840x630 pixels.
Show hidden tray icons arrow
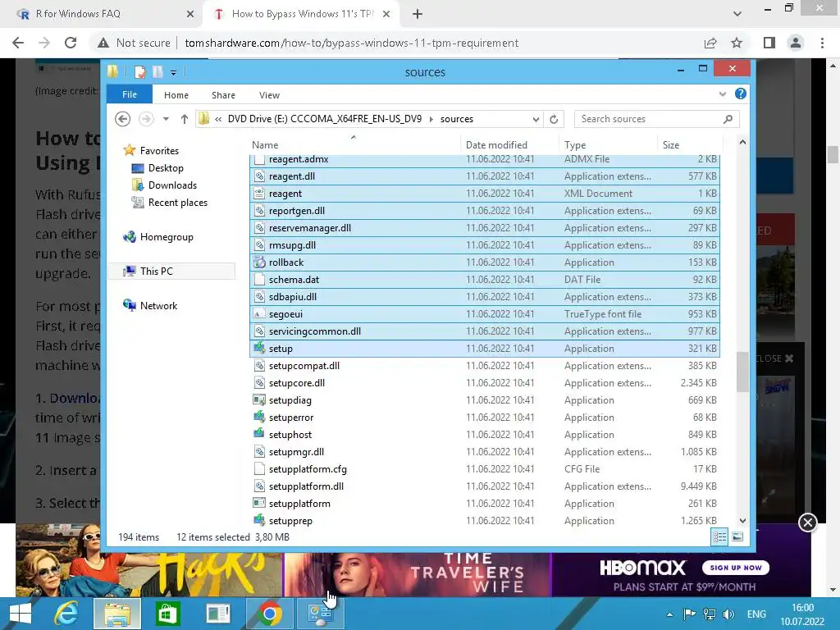pyautogui.click(x=669, y=614)
